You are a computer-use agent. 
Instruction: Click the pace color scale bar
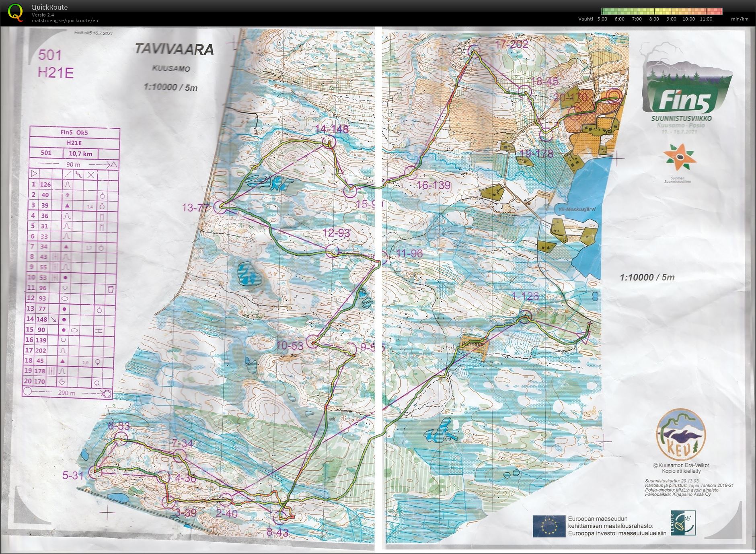click(x=661, y=11)
